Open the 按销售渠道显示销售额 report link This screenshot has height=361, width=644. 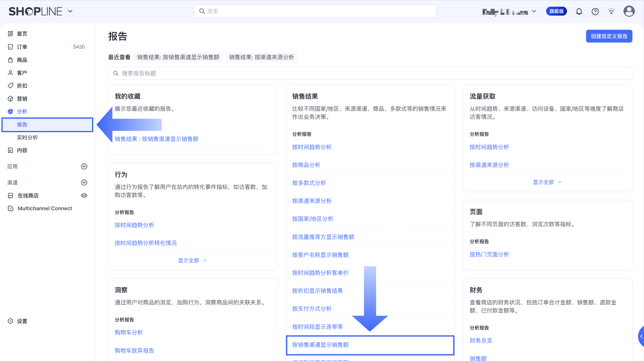tap(320, 345)
